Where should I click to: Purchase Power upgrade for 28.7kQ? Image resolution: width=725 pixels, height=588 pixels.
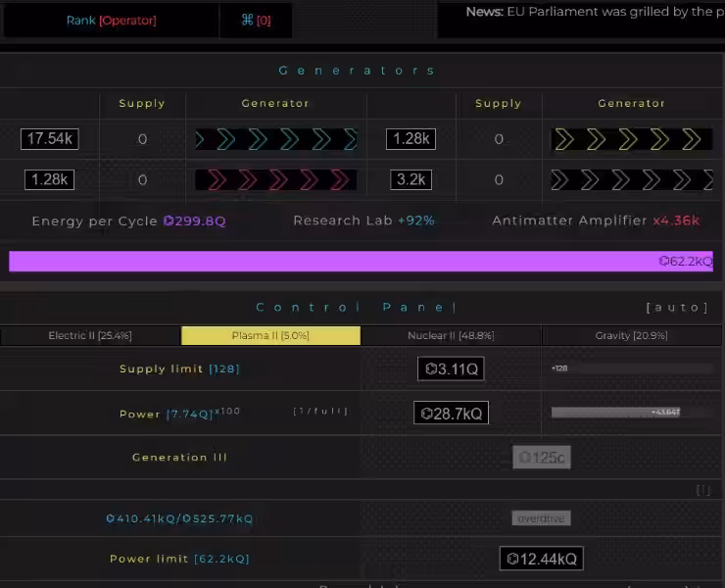click(451, 414)
